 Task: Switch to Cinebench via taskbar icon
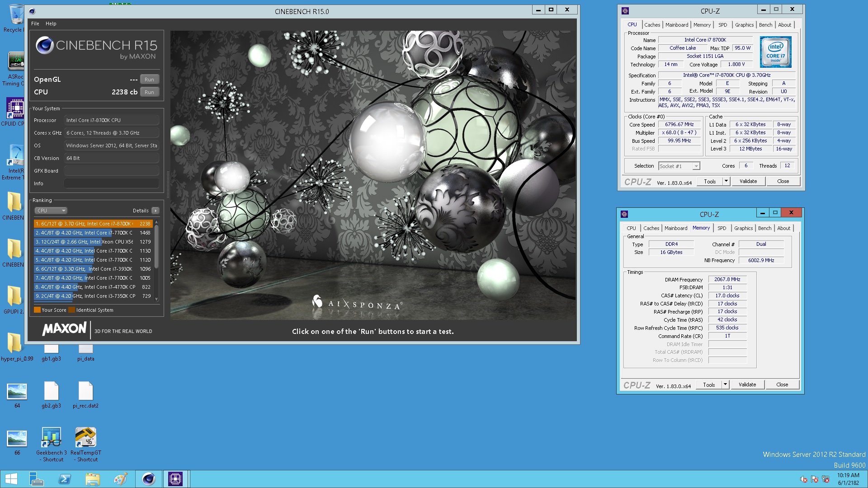click(x=148, y=479)
